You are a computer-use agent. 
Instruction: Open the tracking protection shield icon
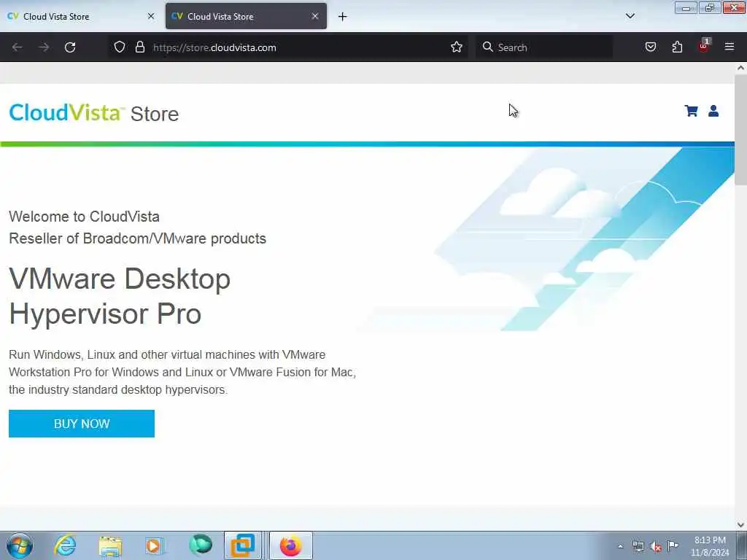tap(120, 47)
